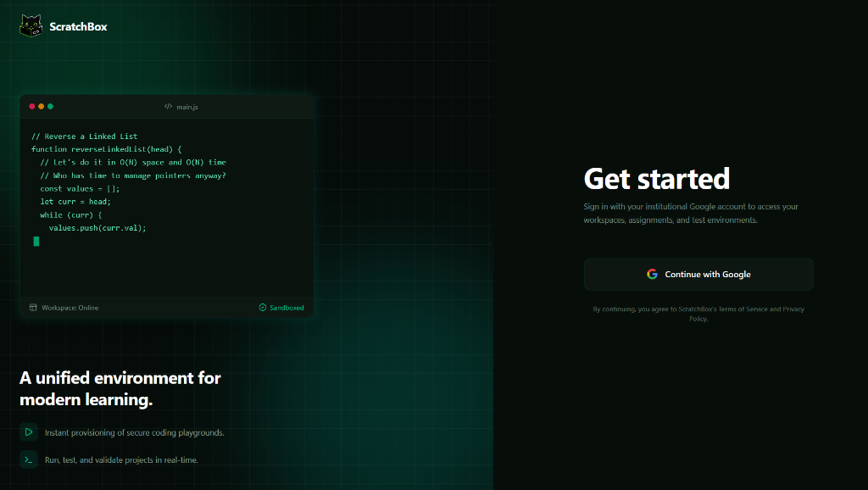Click 'Run, test, and validate projects' text
868x490 pixels.
(x=121, y=459)
